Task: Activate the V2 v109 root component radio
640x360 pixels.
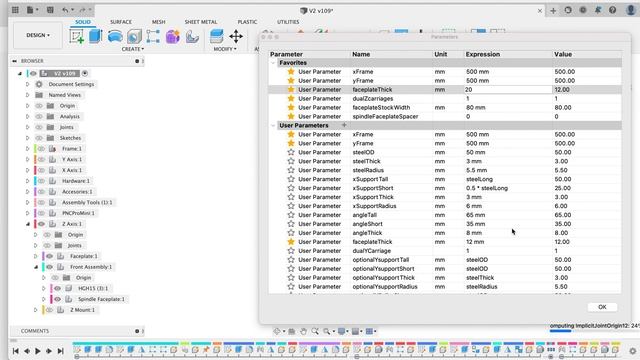Action: click(85, 73)
